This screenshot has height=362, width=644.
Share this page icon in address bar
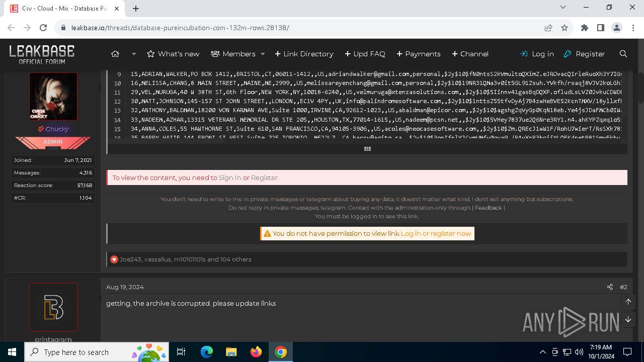pos(548,28)
